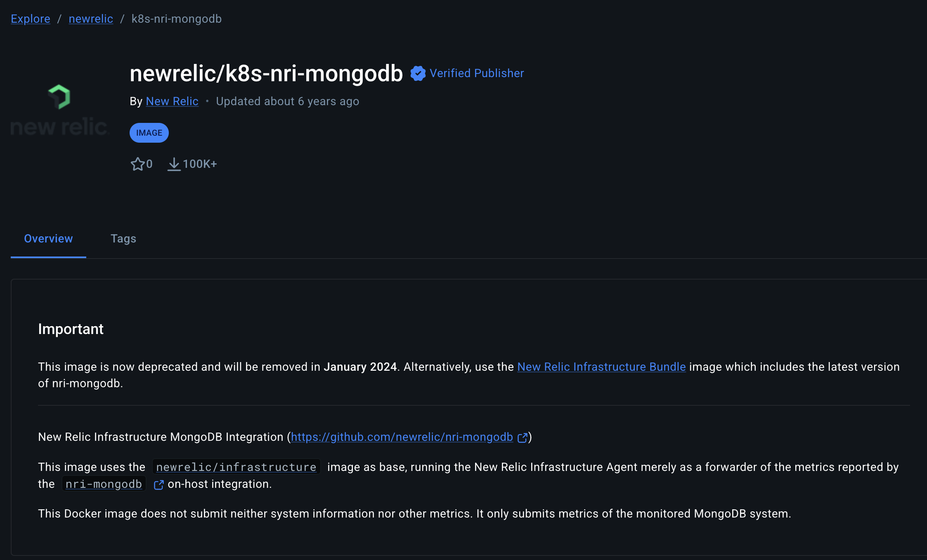Open external link icon next to GitHub URL
This screenshot has height=560, width=927.
click(x=523, y=437)
